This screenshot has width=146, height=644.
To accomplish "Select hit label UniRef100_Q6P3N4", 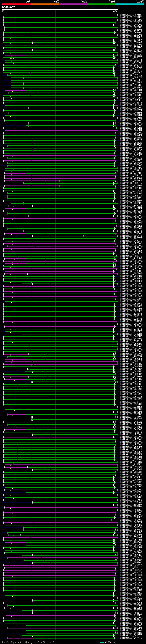I will (x=131, y=90).
